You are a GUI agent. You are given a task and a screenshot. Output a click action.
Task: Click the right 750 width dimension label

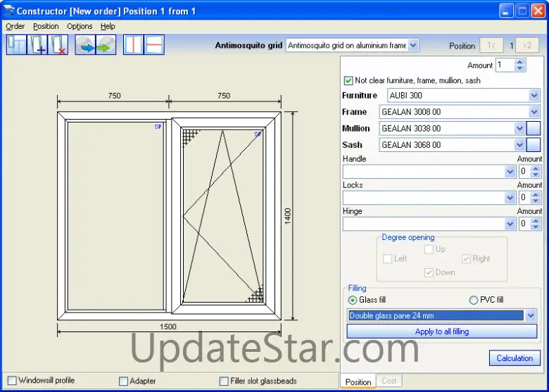pyautogui.click(x=224, y=96)
